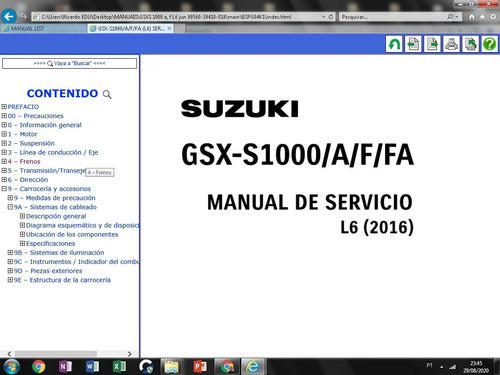Viewport: 500px width, 375px height.
Task: Switch to the MANUAL LIST tab
Action: tap(43, 29)
